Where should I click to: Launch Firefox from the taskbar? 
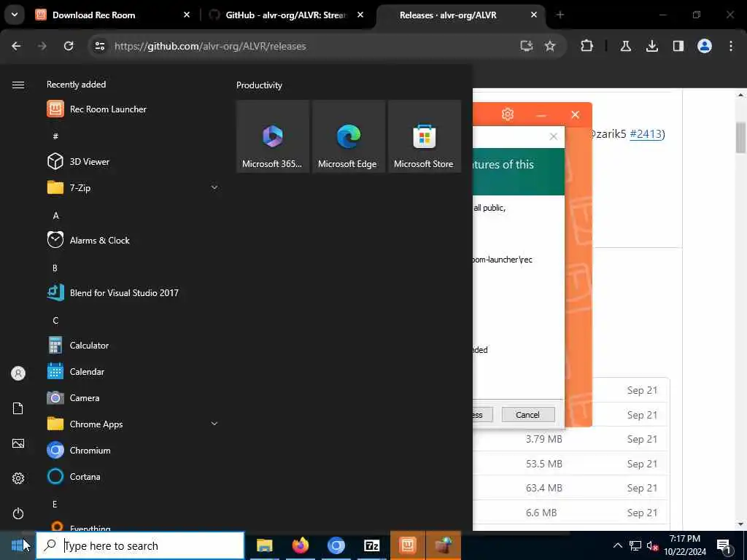pos(300,545)
